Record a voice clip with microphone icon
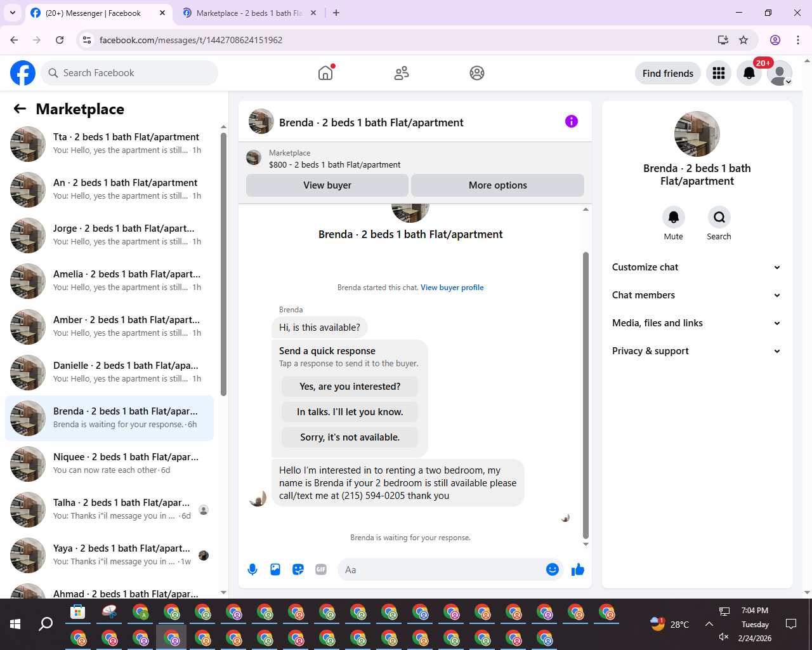812x650 pixels. tap(252, 569)
